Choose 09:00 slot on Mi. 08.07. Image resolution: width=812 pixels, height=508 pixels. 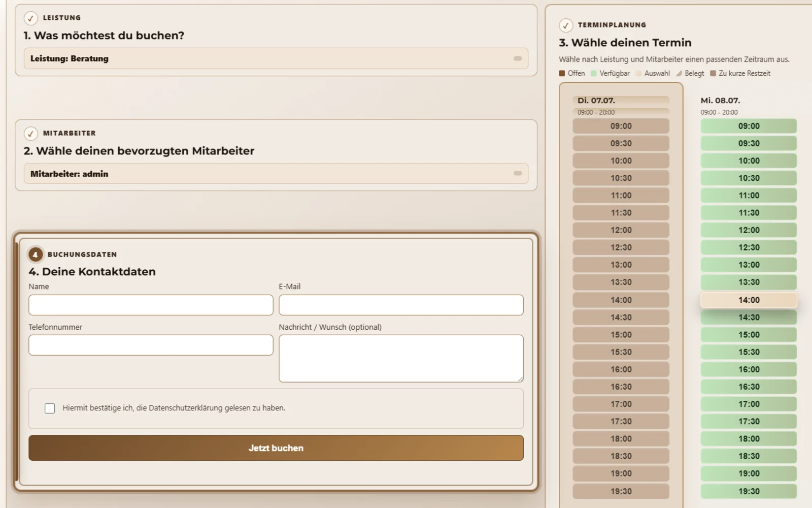pos(749,126)
